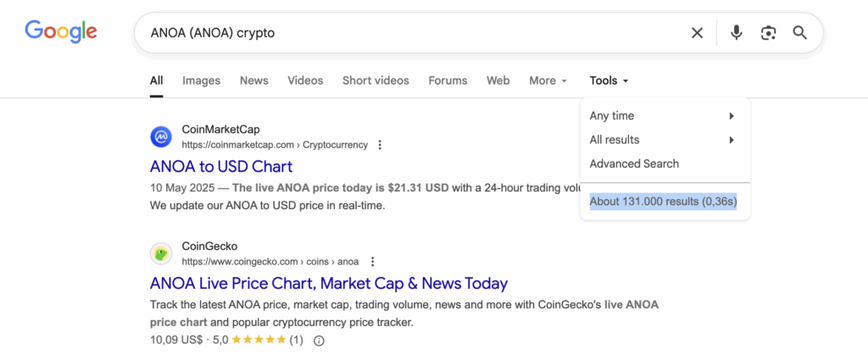Expand the All results filter submenu
The width and height of the screenshot is (868, 360).
[661, 140]
